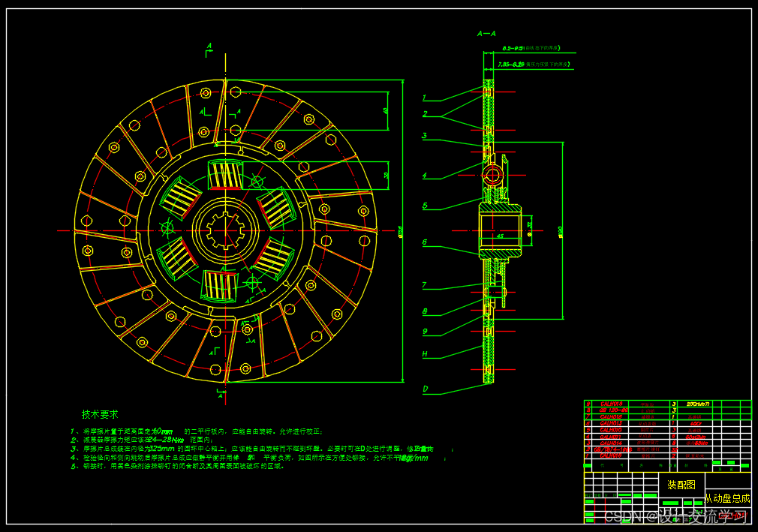
Task: Select callout letter D in section view
Action: [x=426, y=389]
